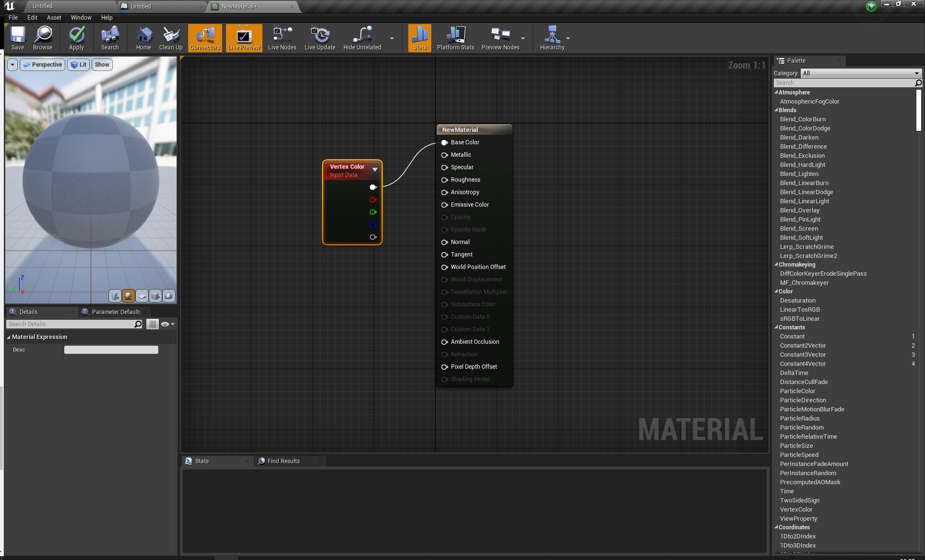
Task: Open the Hierarchy panel
Action: coord(552,38)
